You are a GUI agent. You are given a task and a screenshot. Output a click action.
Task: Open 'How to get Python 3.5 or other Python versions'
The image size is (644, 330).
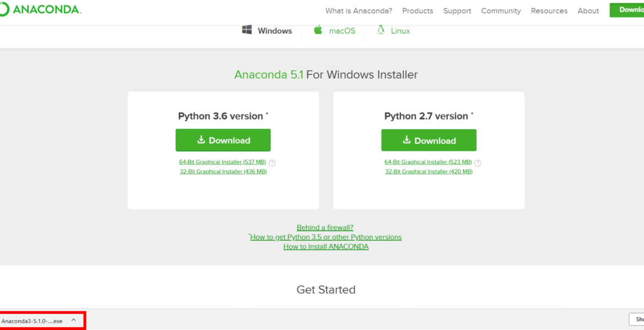(x=326, y=237)
